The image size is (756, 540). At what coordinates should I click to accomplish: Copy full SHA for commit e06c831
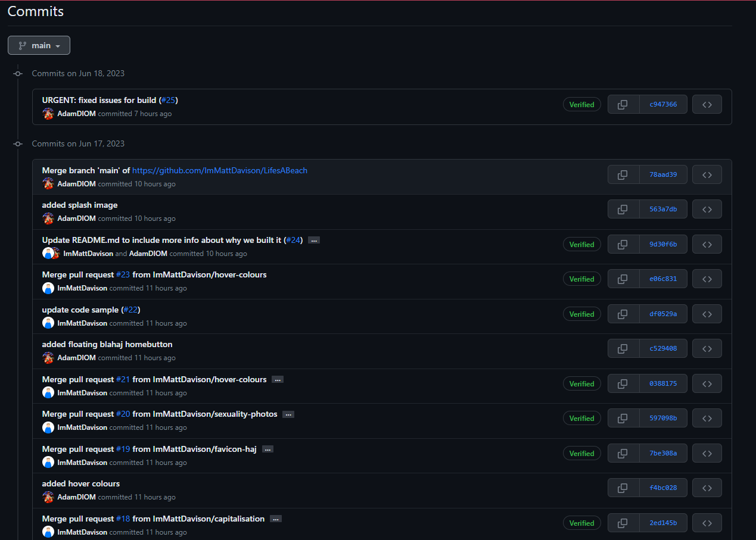tap(623, 279)
